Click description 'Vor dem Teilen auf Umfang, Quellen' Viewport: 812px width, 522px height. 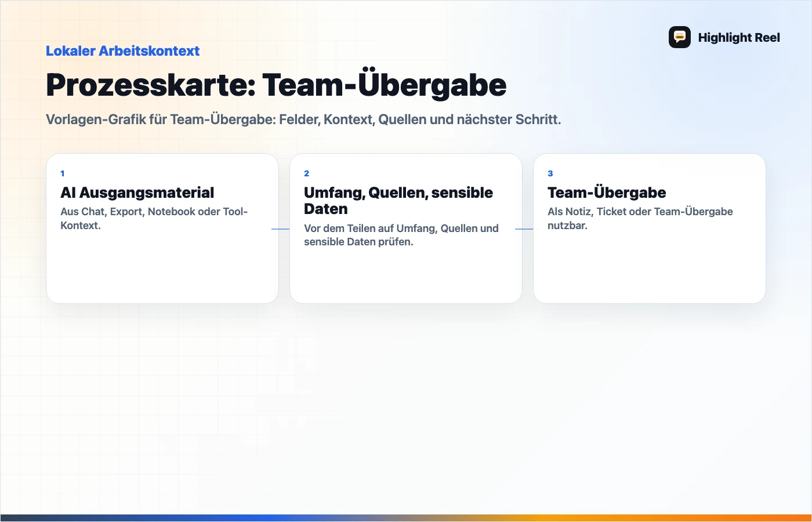point(401,235)
